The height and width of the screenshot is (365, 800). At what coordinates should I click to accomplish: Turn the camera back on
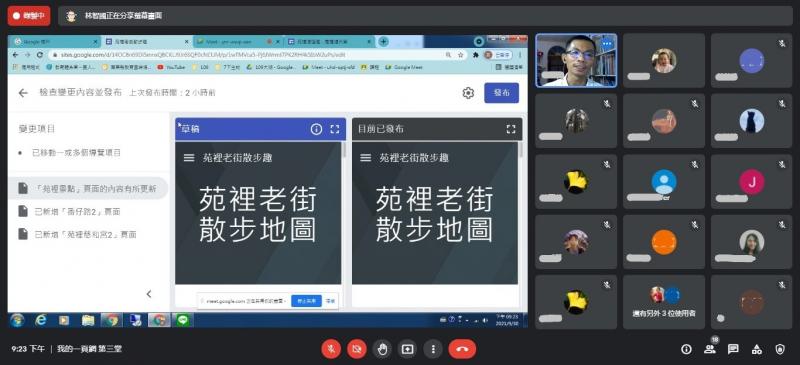point(357,349)
